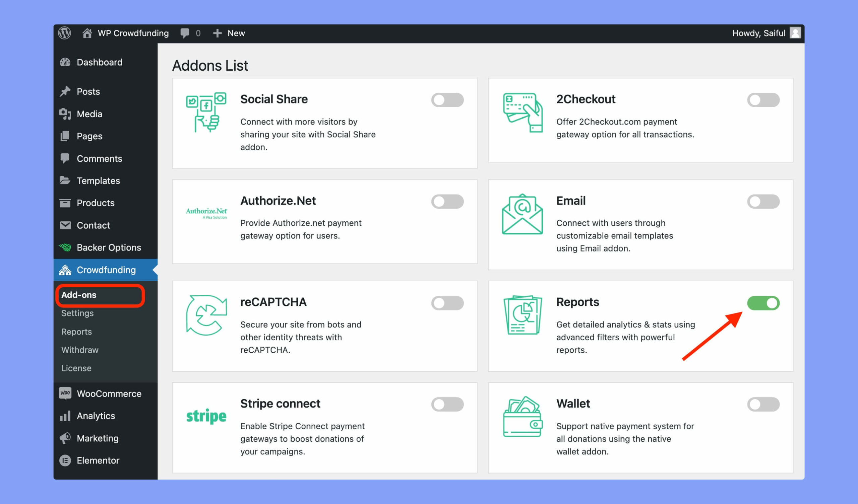Open the Dashboard sidebar item
This screenshot has height=504, width=858.
coord(100,62)
